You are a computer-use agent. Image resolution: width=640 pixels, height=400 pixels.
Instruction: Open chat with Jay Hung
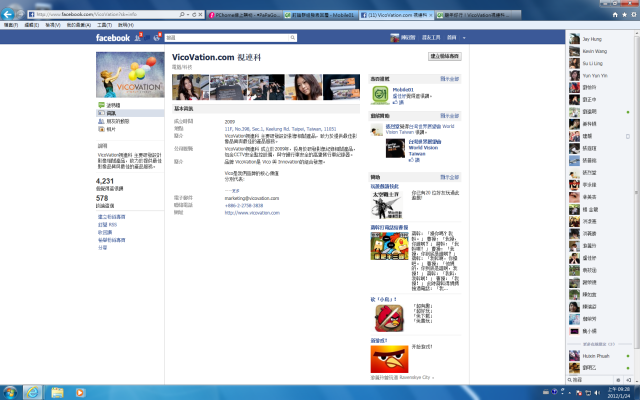(x=598, y=39)
